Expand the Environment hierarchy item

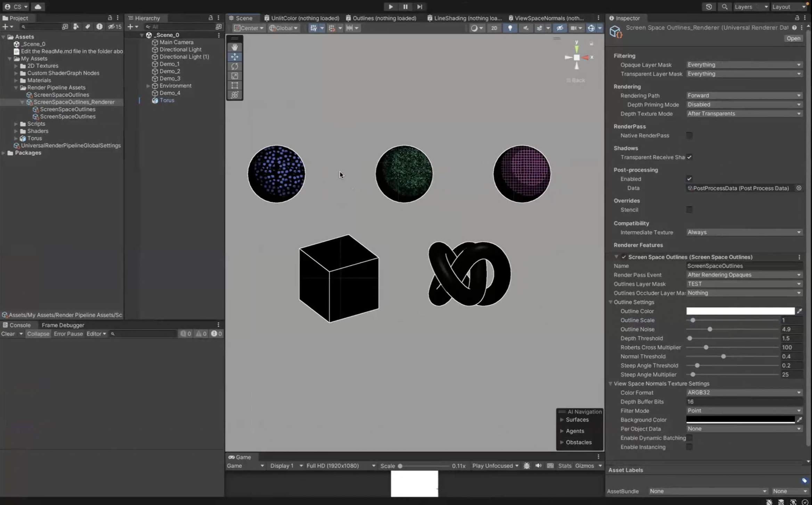click(148, 86)
